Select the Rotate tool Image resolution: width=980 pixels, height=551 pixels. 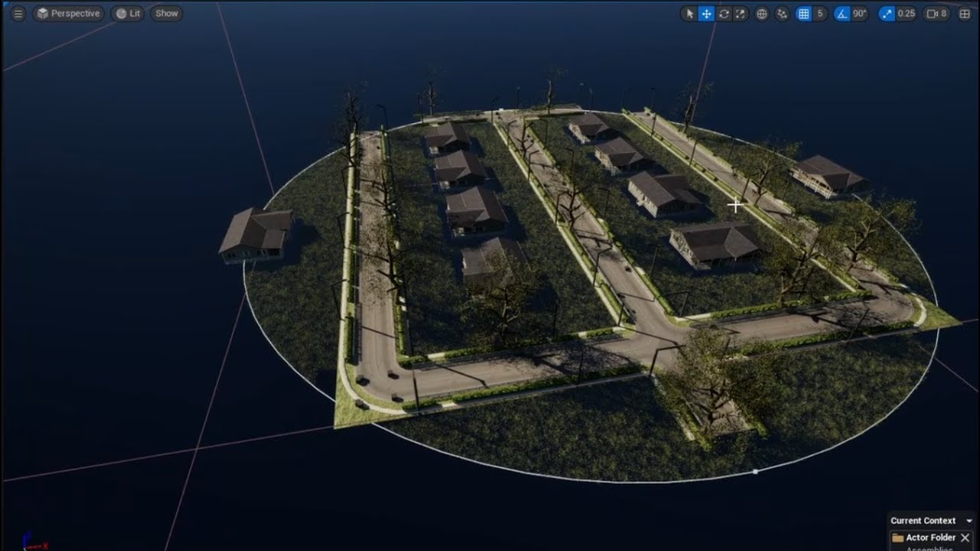click(724, 13)
